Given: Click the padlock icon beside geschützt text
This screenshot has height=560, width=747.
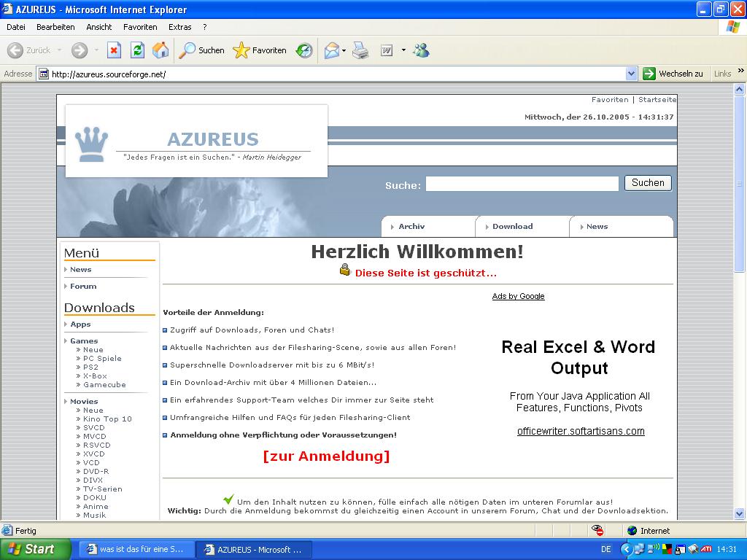Looking at the screenshot, I should 345,270.
